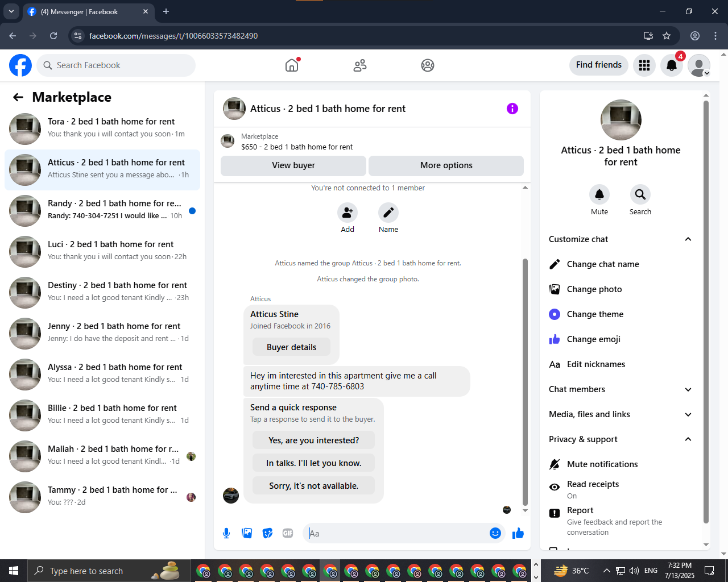Image resolution: width=728 pixels, height=582 pixels.
Task: Click Report conversation option
Action: pyautogui.click(x=621, y=521)
